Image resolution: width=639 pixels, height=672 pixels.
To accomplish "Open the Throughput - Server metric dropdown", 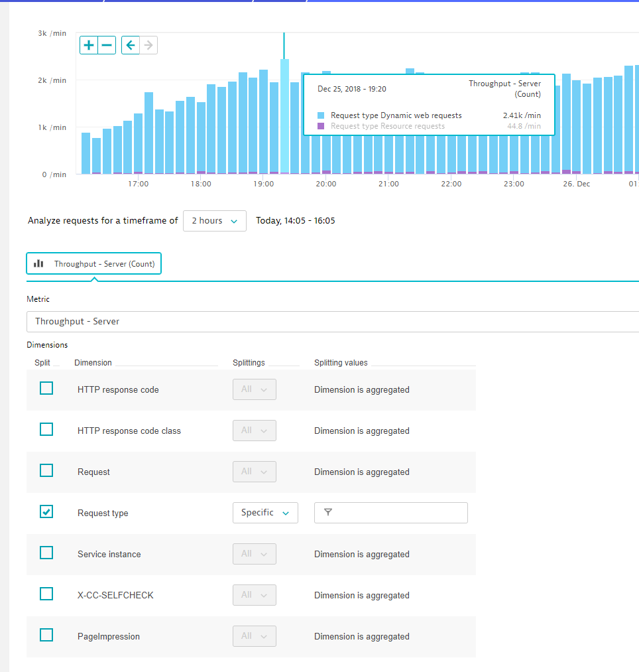I will click(x=331, y=322).
